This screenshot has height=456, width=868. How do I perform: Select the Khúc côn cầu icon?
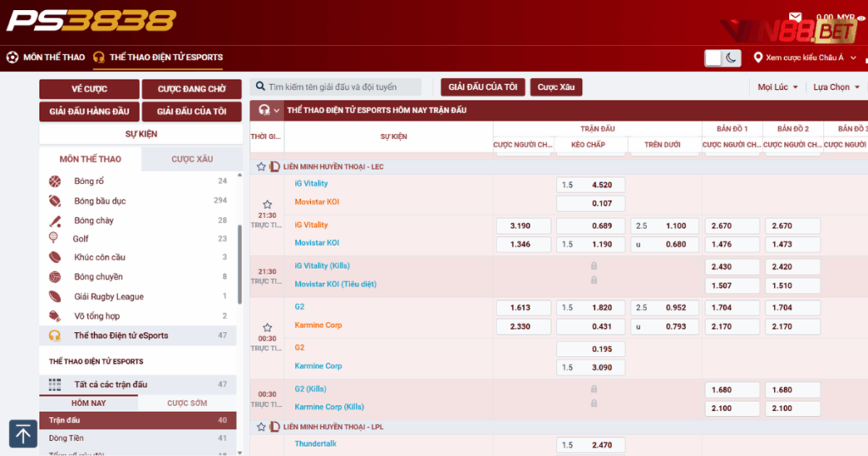click(55, 258)
